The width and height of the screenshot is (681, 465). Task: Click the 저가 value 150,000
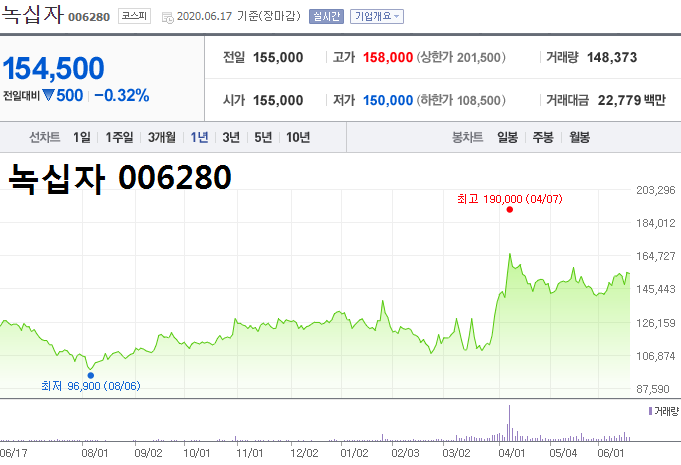click(x=388, y=100)
